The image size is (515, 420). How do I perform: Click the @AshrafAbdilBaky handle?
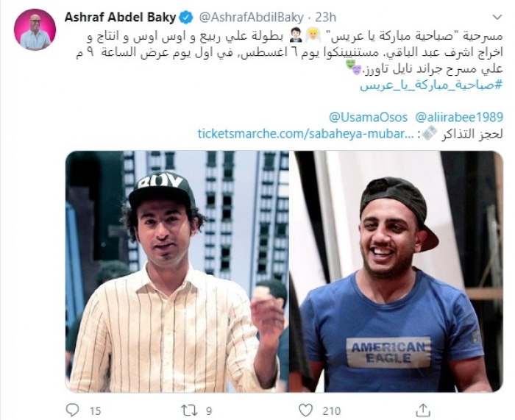[252, 18]
